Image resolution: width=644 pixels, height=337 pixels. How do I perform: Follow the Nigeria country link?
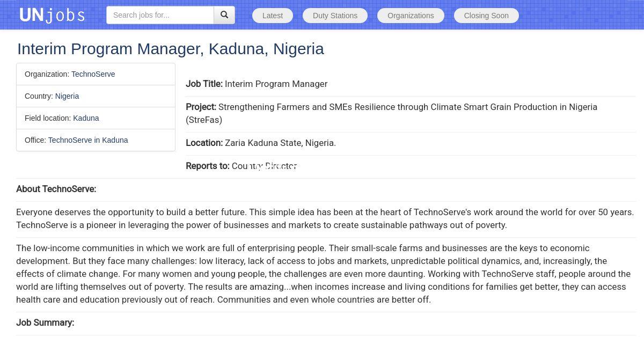click(x=67, y=96)
